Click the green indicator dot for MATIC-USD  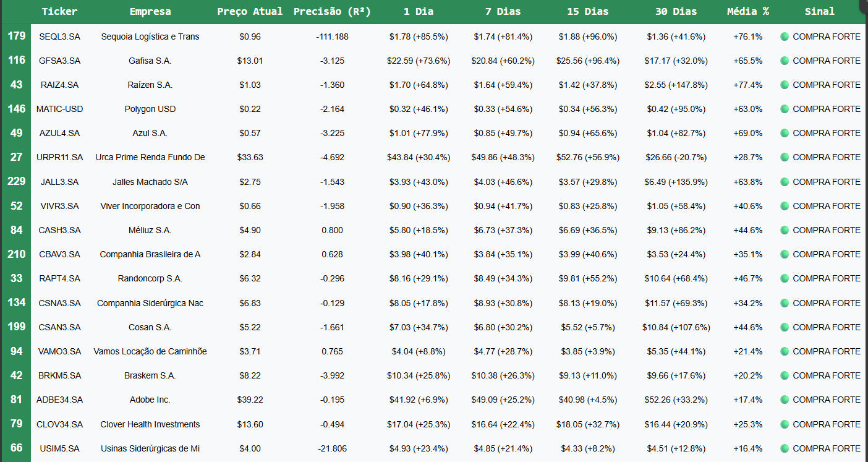coord(785,109)
